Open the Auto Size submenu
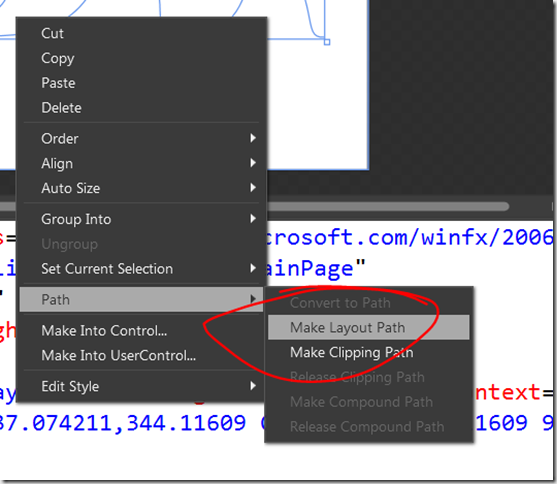The image size is (557, 484). click(x=141, y=188)
